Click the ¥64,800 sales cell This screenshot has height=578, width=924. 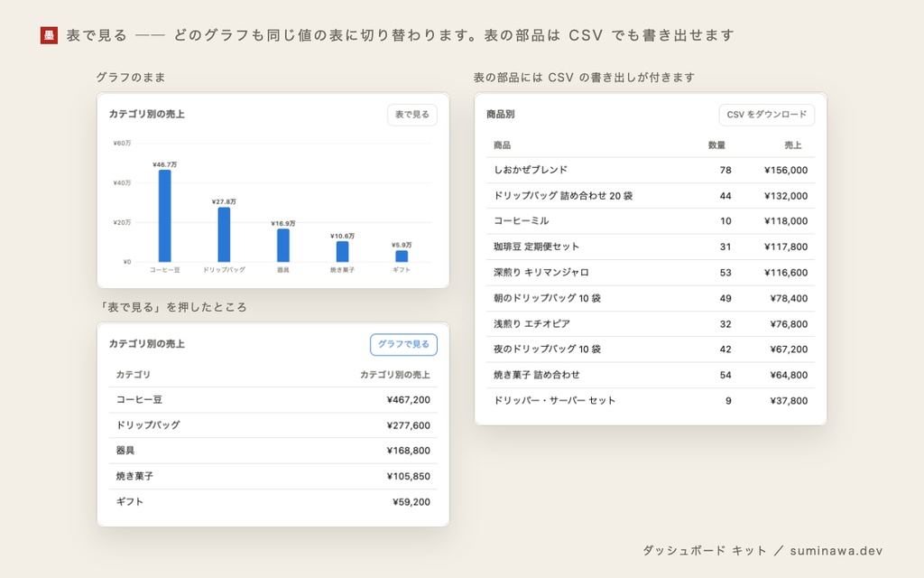(789, 375)
